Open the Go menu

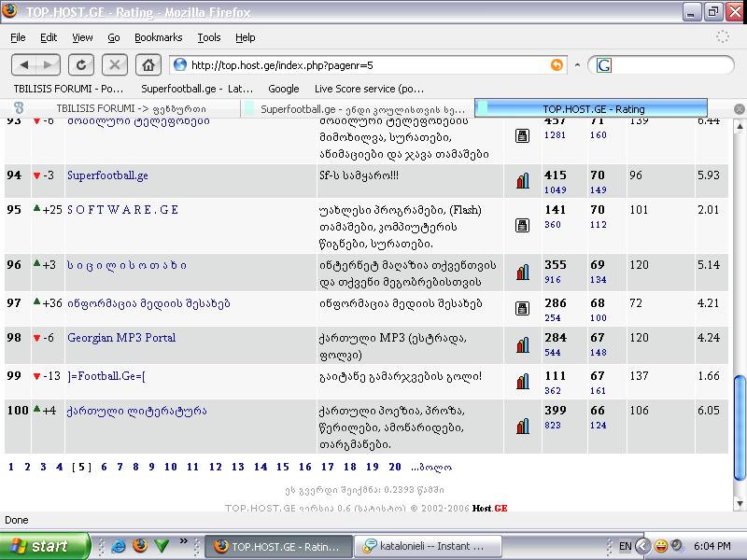(x=113, y=37)
